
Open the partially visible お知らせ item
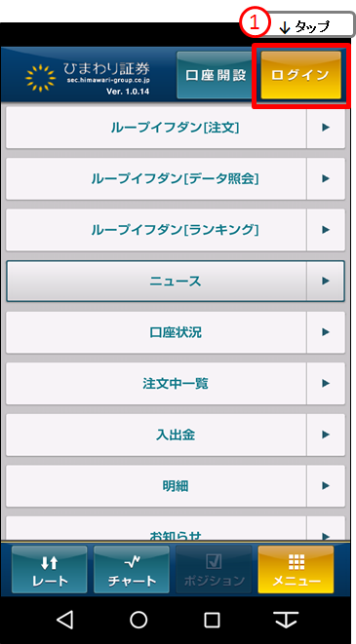176,529
